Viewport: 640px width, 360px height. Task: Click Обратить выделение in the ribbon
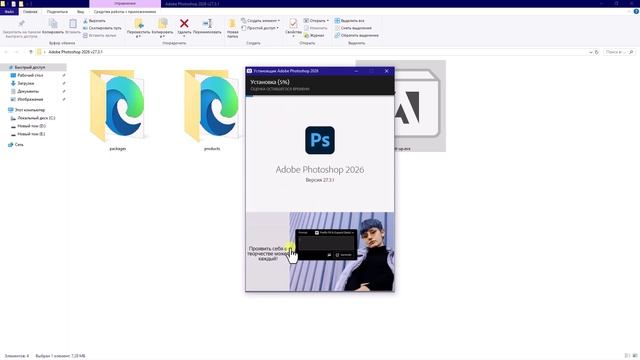357,36
